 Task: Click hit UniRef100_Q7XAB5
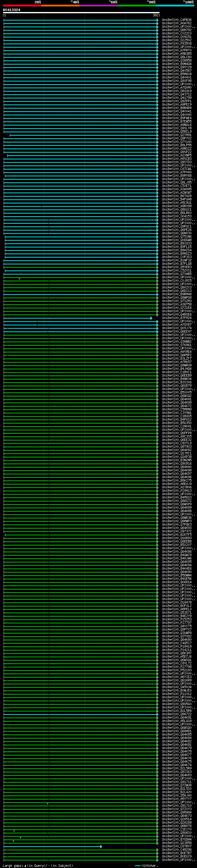(x=176, y=274)
